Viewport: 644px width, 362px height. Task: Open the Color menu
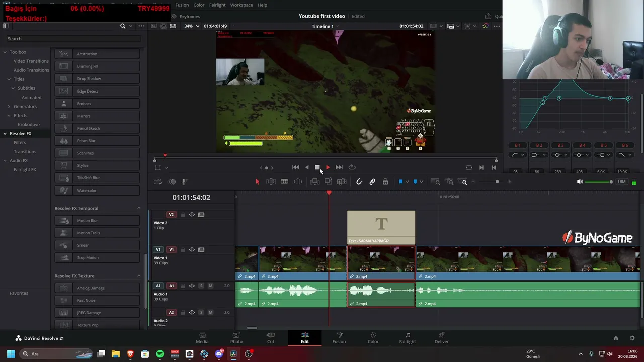[x=199, y=5]
